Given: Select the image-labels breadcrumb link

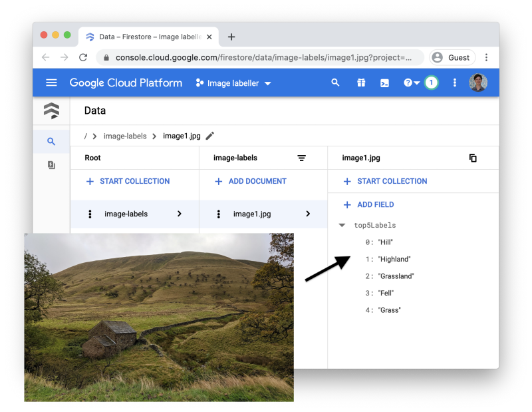Looking at the screenshot, I should [125, 136].
